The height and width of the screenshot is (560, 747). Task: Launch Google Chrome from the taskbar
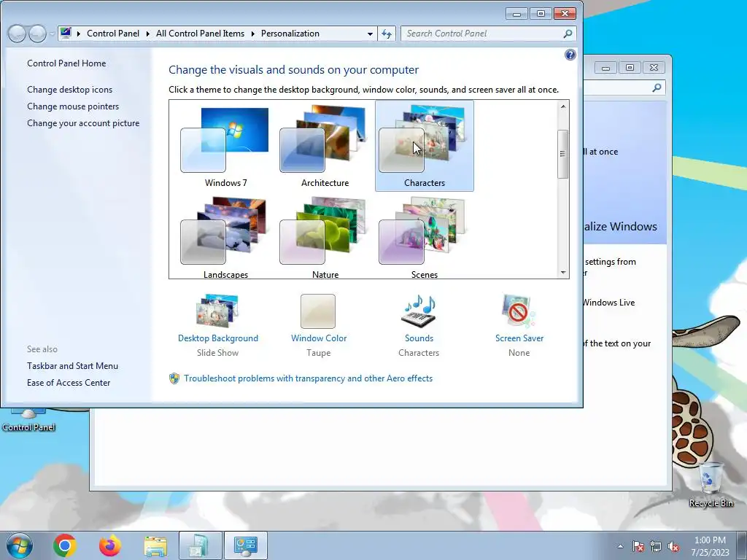click(x=65, y=545)
